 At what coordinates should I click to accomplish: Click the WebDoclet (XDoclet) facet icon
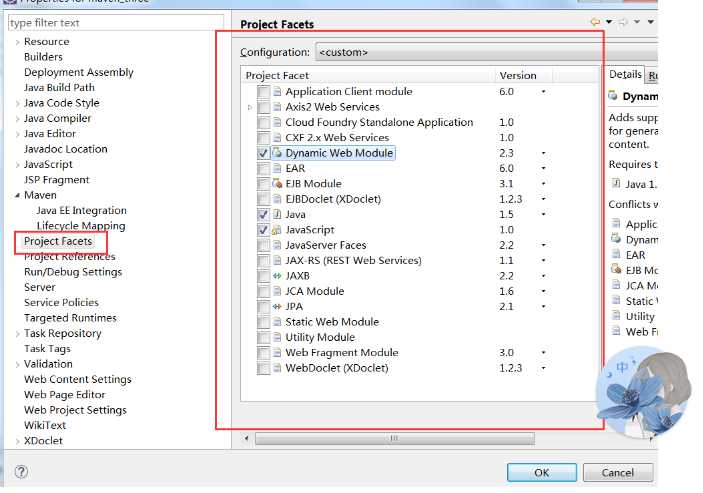coord(277,368)
